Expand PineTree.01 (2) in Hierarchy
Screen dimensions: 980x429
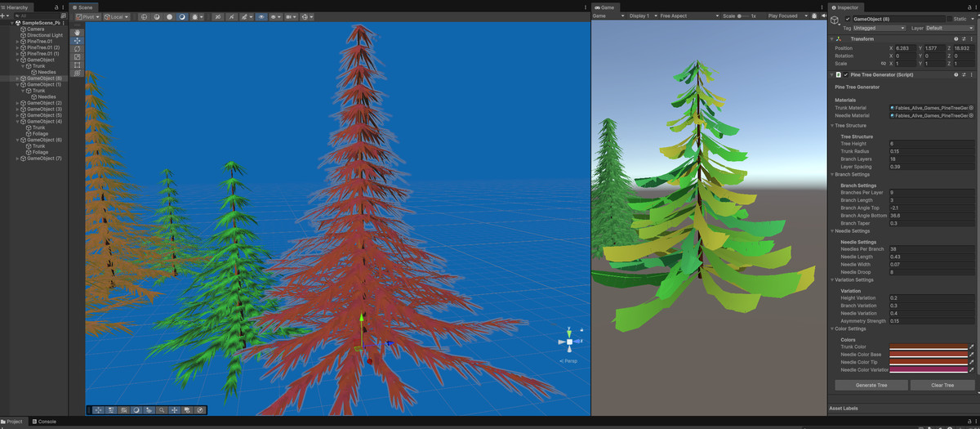click(x=17, y=47)
